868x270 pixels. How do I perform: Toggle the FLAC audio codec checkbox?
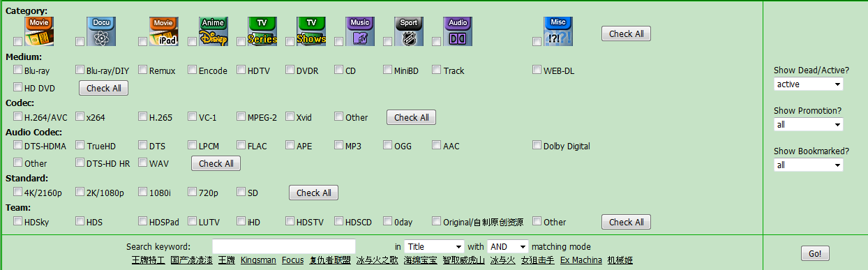click(241, 145)
